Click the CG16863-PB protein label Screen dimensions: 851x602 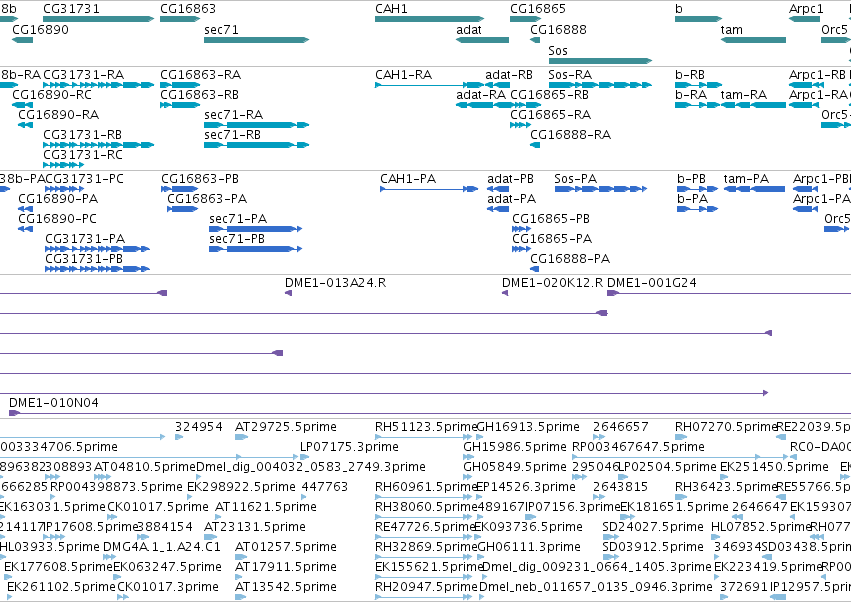(x=200, y=179)
